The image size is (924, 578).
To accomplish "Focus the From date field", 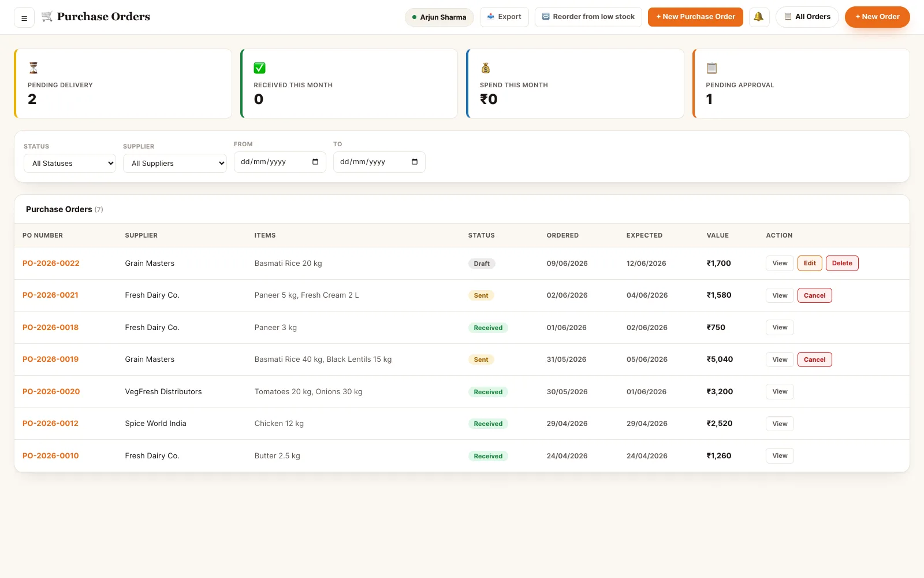I will click(280, 162).
